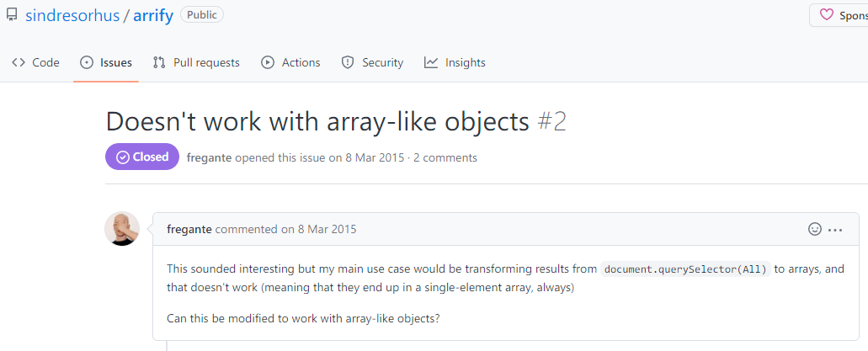
Task: Click the purple Closed status badge
Action: click(x=142, y=157)
